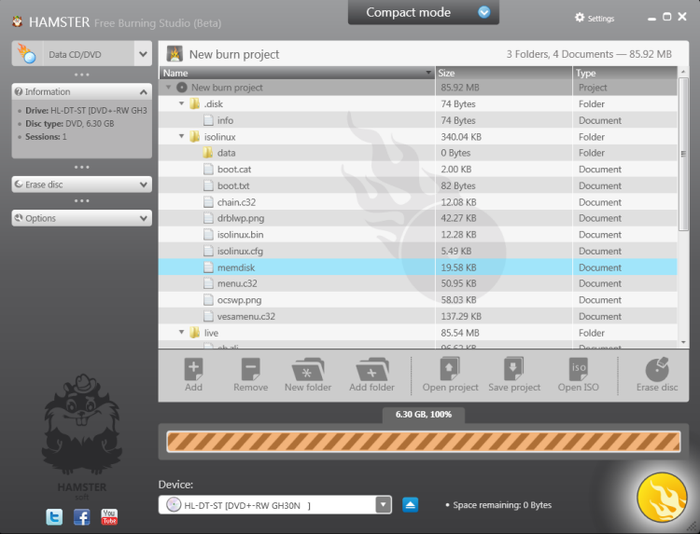The width and height of the screenshot is (700, 534).
Task: Click the Data CD/DVD flame disc icon
Action: (27, 54)
